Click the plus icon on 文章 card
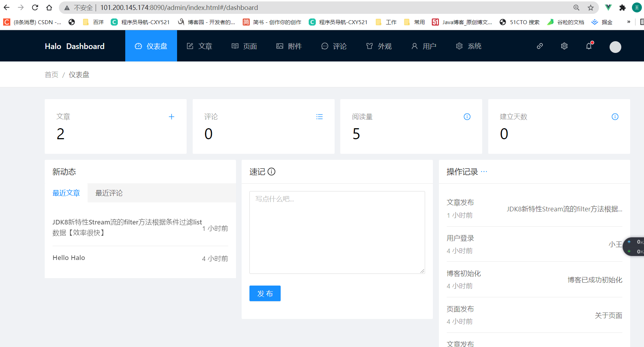The height and width of the screenshot is (347, 644). pyautogui.click(x=171, y=116)
